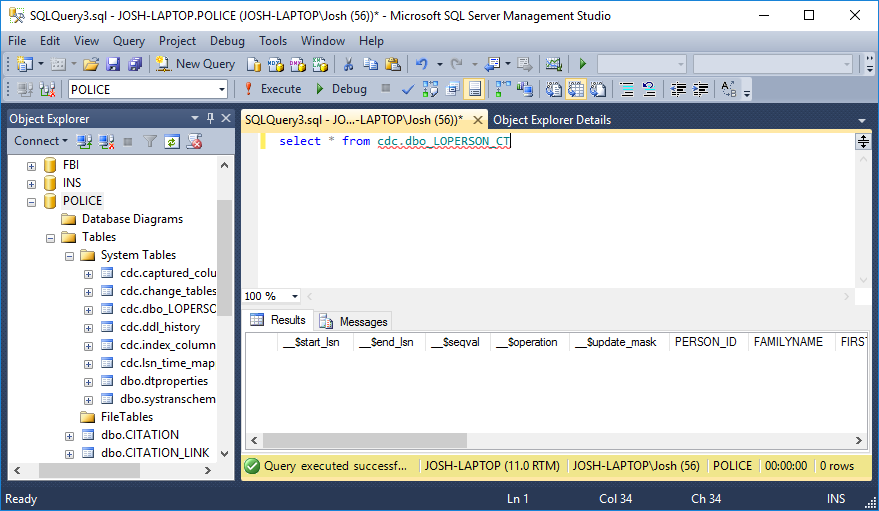Select the __$operation column header
This screenshot has height=511, width=879.
pyautogui.click(x=529, y=342)
